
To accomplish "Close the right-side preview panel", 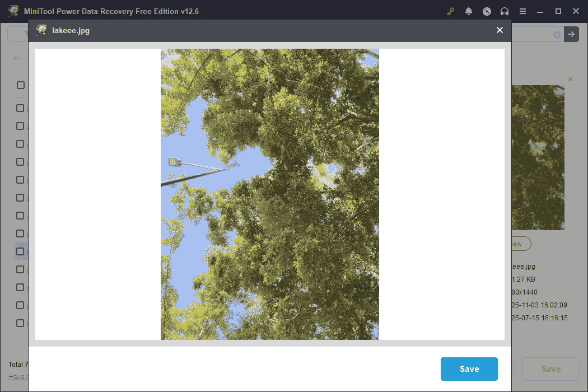I will tap(570, 78).
